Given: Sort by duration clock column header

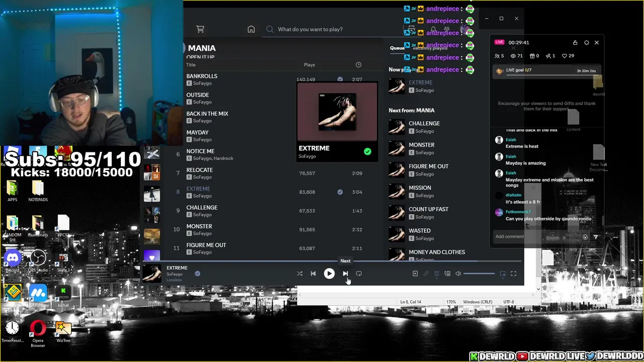Looking at the screenshot, I should [x=358, y=65].
